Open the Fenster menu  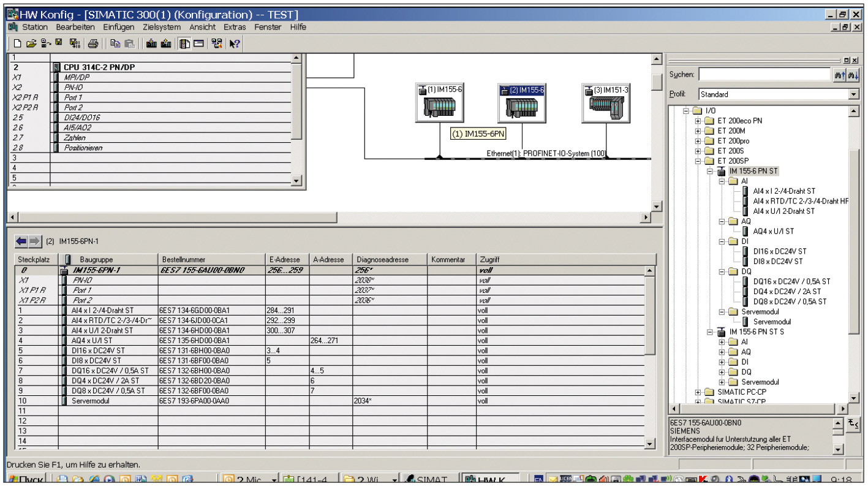[268, 27]
